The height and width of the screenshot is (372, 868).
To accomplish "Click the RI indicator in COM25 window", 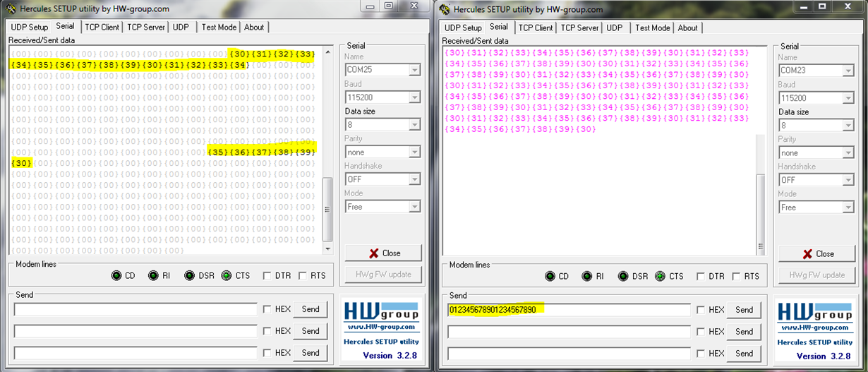I will (153, 275).
